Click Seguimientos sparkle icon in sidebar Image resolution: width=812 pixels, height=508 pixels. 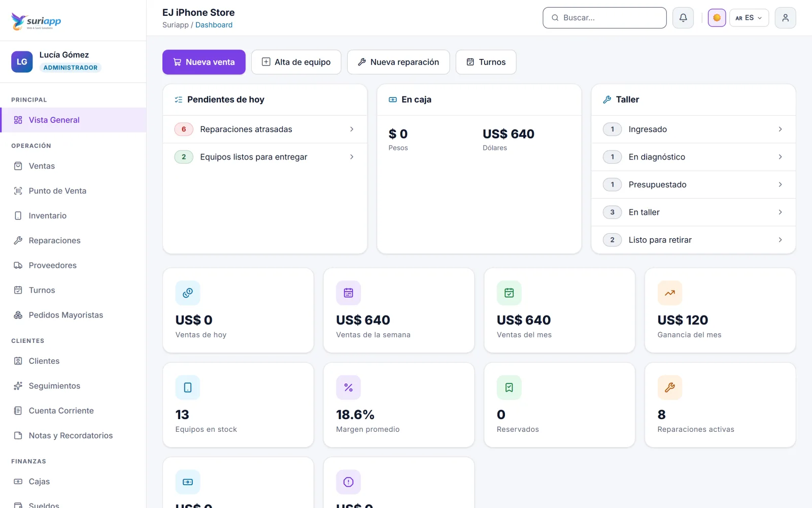[18, 386]
